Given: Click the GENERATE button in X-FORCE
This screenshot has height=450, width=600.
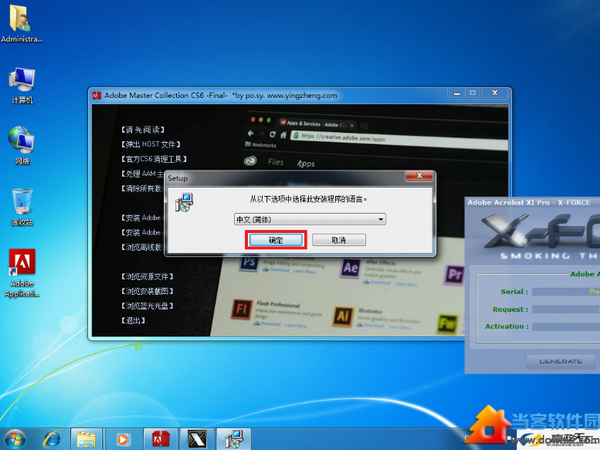Looking at the screenshot, I should (x=561, y=362).
